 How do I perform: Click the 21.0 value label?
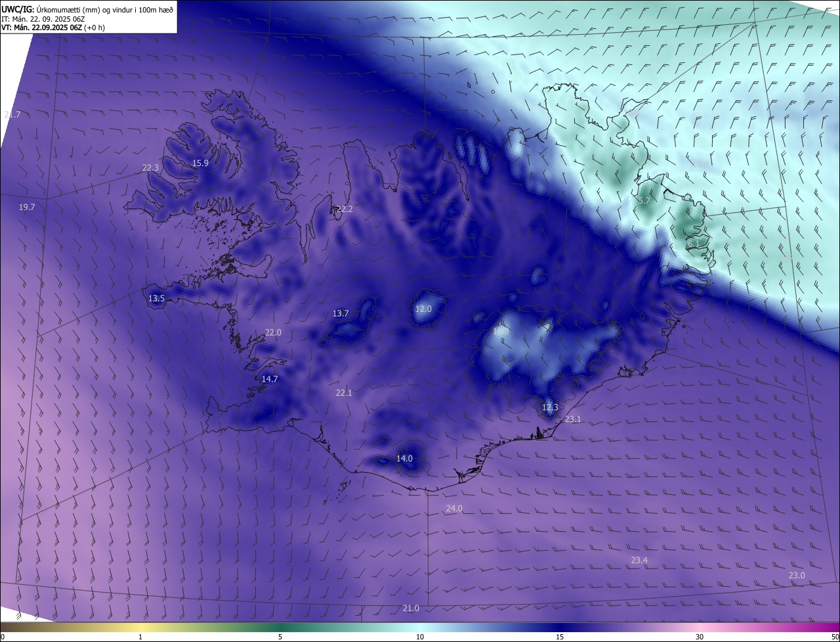[411, 608]
